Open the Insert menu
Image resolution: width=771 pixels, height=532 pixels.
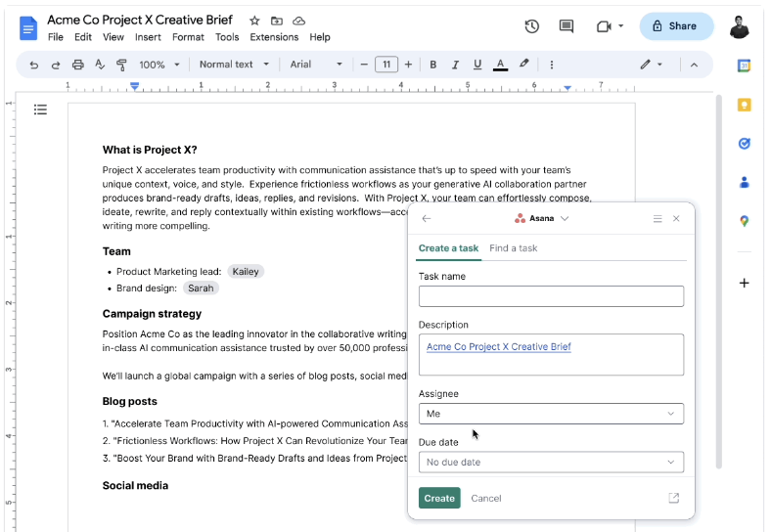(x=148, y=37)
